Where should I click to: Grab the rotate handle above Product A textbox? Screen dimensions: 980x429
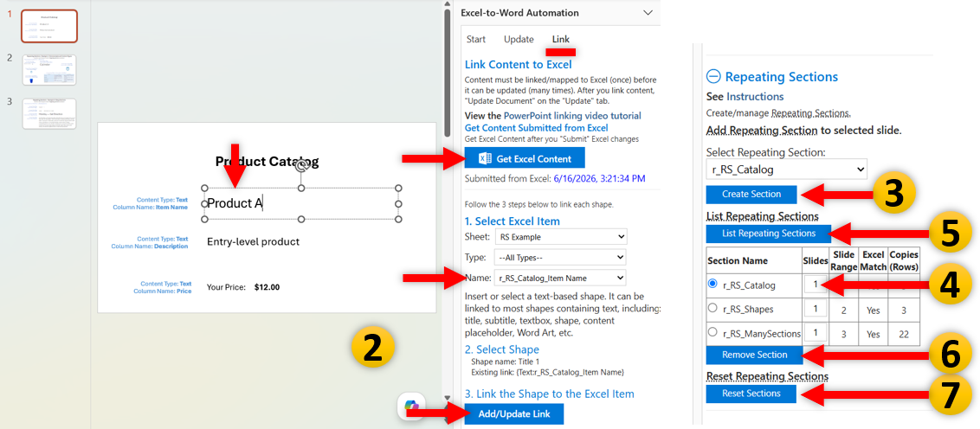[300, 166]
